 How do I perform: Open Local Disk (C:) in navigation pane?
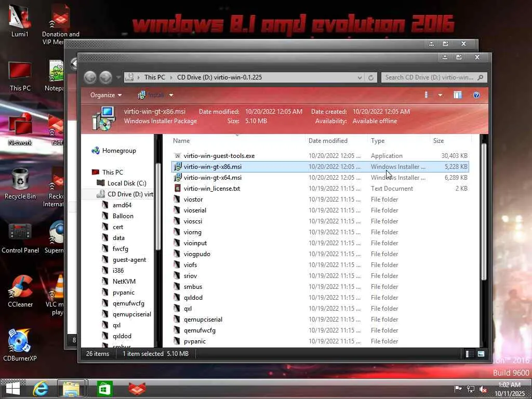click(x=122, y=183)
